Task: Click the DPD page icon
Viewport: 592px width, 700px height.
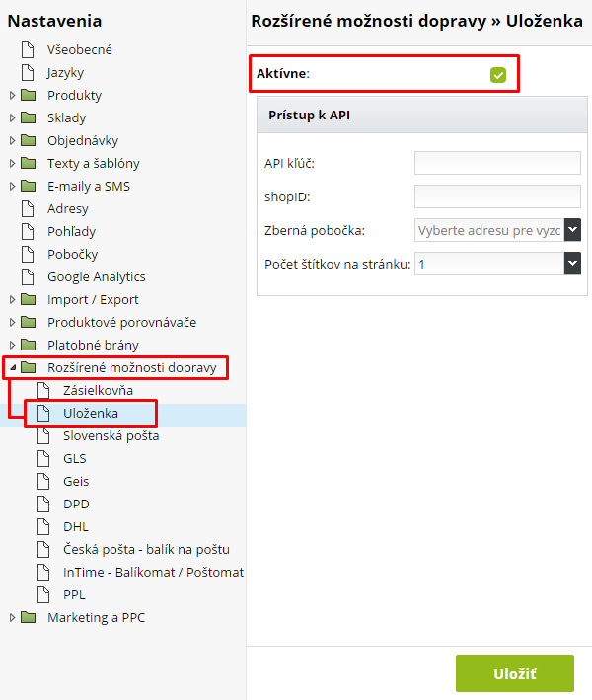Action: [x=43, y=504]
